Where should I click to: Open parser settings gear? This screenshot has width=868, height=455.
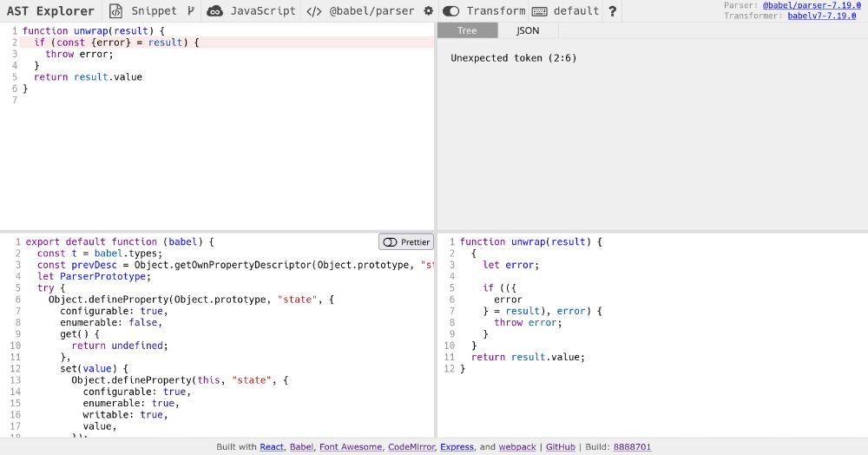tap(429, 10)
